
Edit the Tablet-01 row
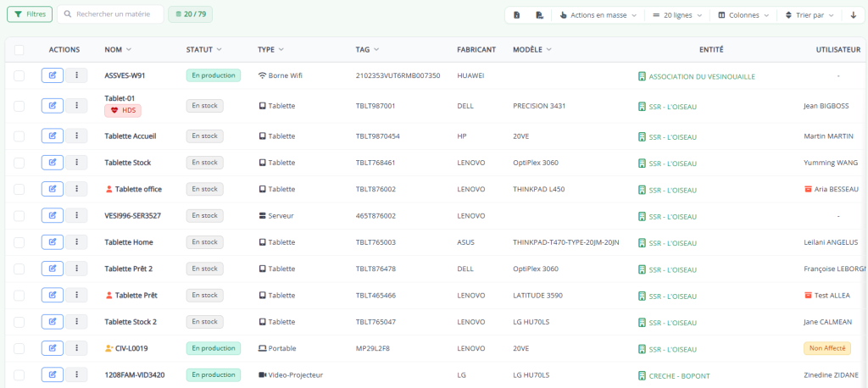tap(53, 105)
